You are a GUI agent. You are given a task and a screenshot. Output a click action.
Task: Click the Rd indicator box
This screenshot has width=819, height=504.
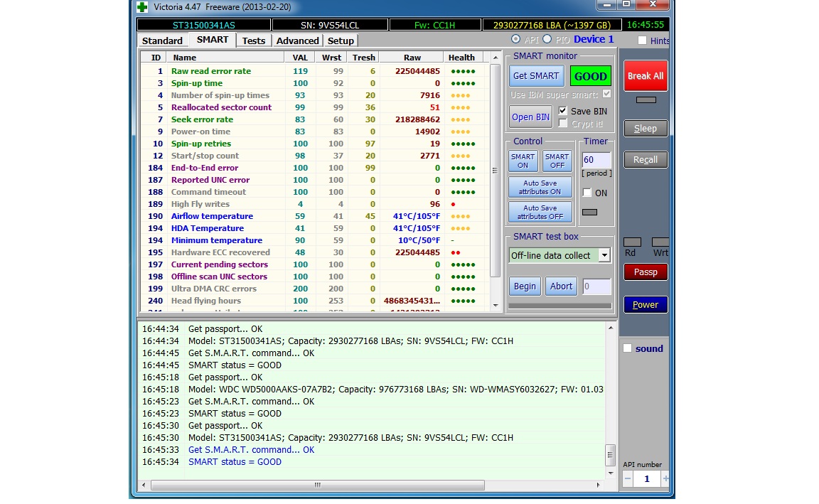pyautogui.click(x=632, y=242)
